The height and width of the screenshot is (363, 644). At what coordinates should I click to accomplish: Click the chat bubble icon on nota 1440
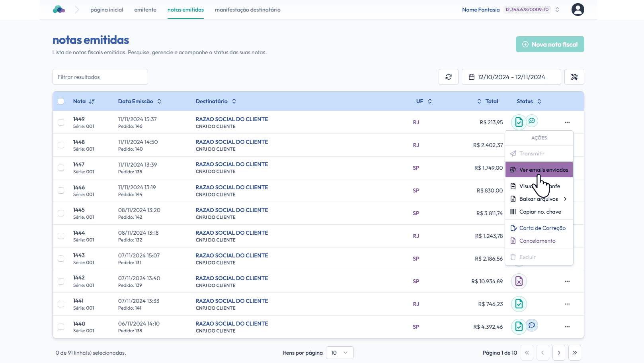[x=532, y=325]
